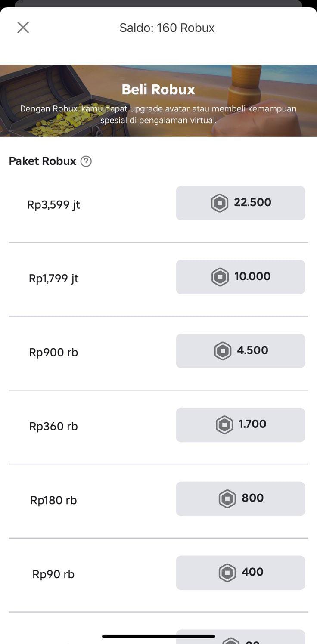Tap the Rp3,599 jt price label
The height and width of the screenshot is (644, 317).
[x=54, y=204]
